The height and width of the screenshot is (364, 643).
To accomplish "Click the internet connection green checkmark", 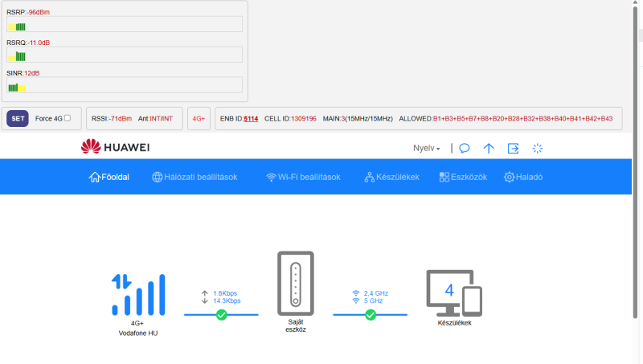I will tap(222, 315).
